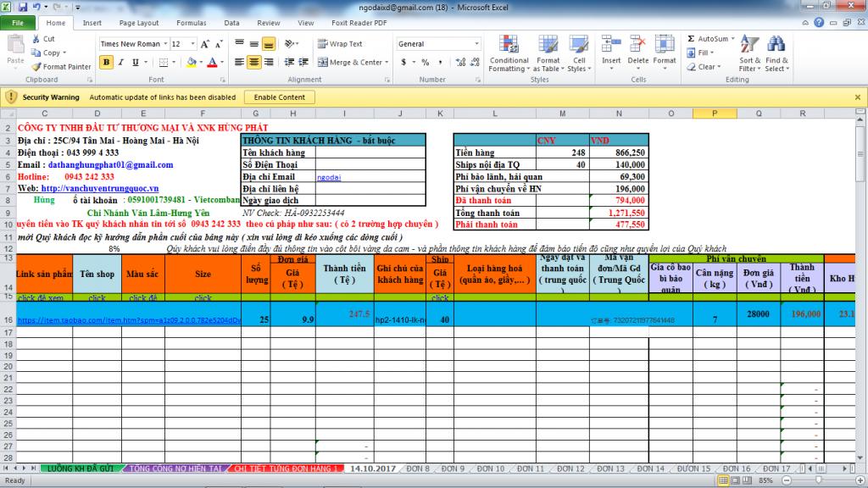Apply the yellow fill color
The height and width of the screenshot is (488, 868).
click(x=192, y=63)
